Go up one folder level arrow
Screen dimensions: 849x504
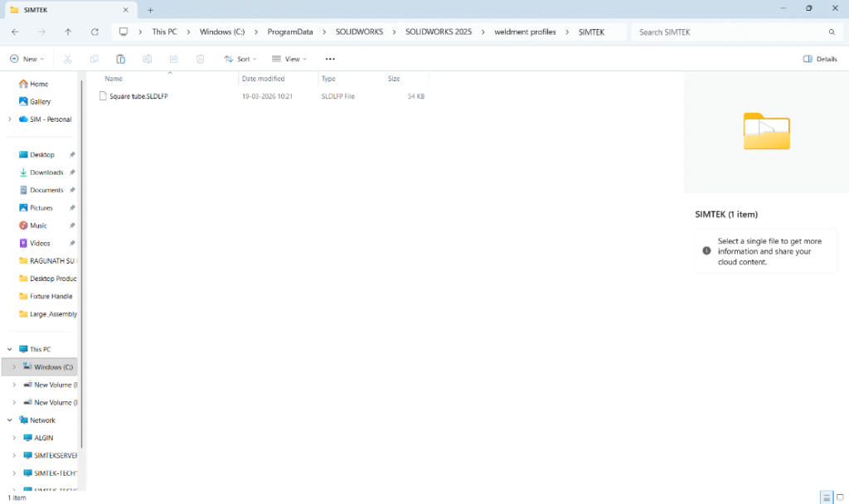click(x=68, y=31)
